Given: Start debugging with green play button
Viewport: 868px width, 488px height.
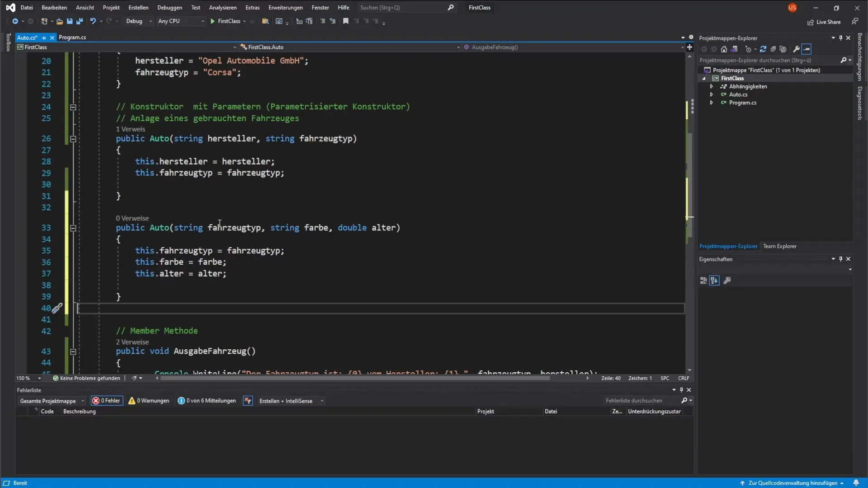Looking at the screenshot, I should pyautogui.click(x=212, y=21).
